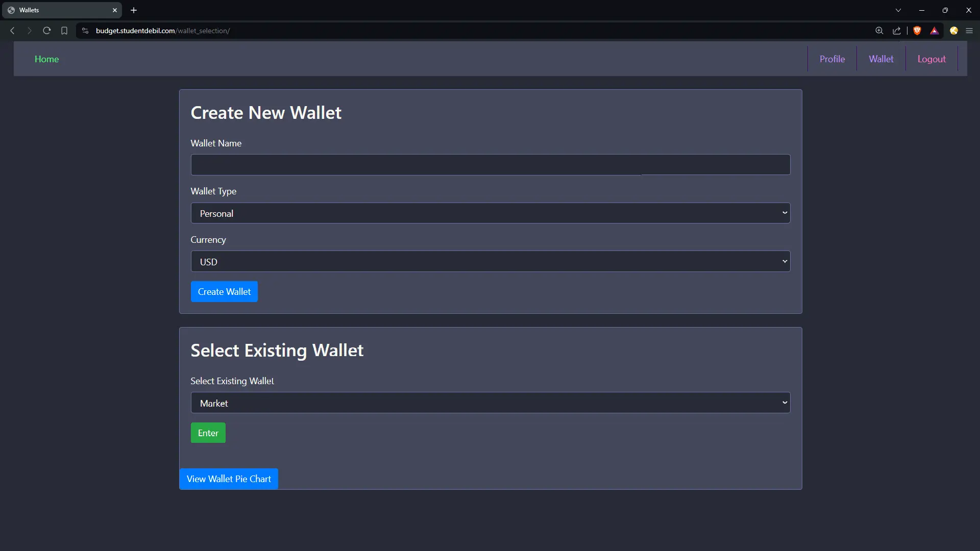980x551 pixels.
Task: Click Create New Wallet heading
Action: (266, 113)
